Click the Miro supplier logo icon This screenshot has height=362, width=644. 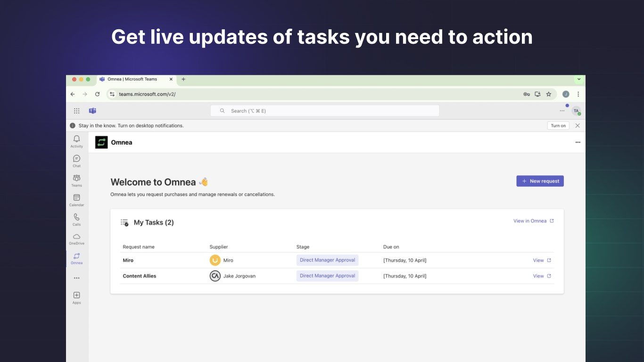pyautogui.click(x=215, y=260)
